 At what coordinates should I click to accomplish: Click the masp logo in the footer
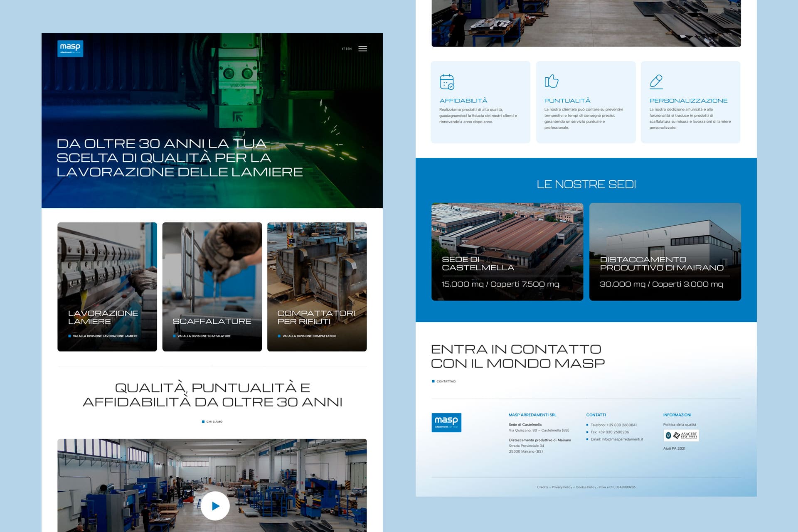point(446,423)
